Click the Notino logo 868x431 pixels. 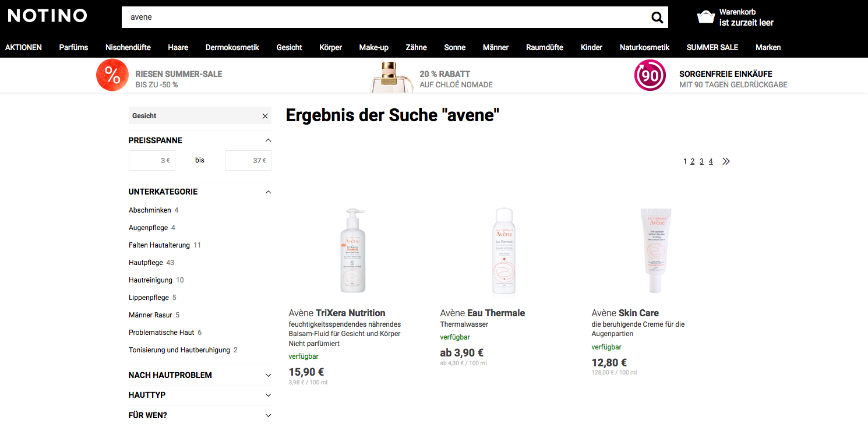(47, 16)
